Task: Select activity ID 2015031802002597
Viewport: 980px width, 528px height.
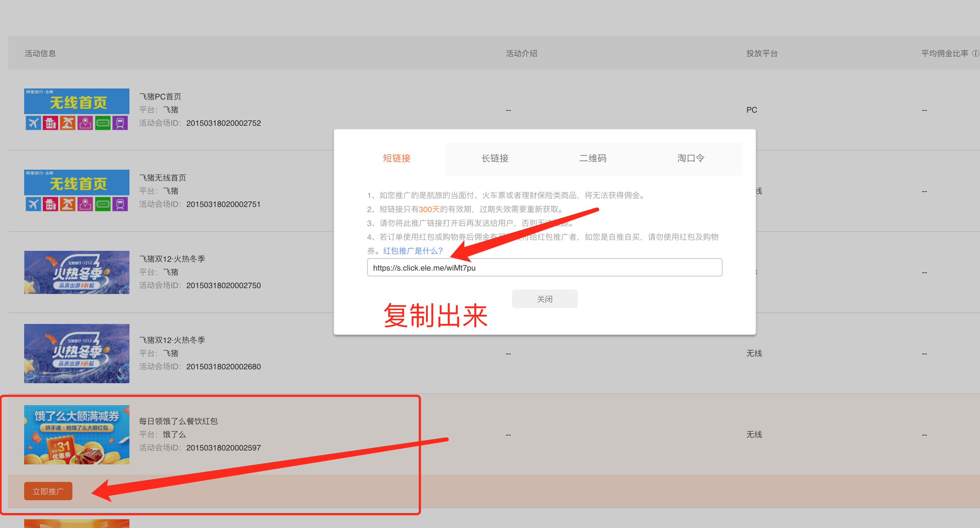Action: coord(224,448)
